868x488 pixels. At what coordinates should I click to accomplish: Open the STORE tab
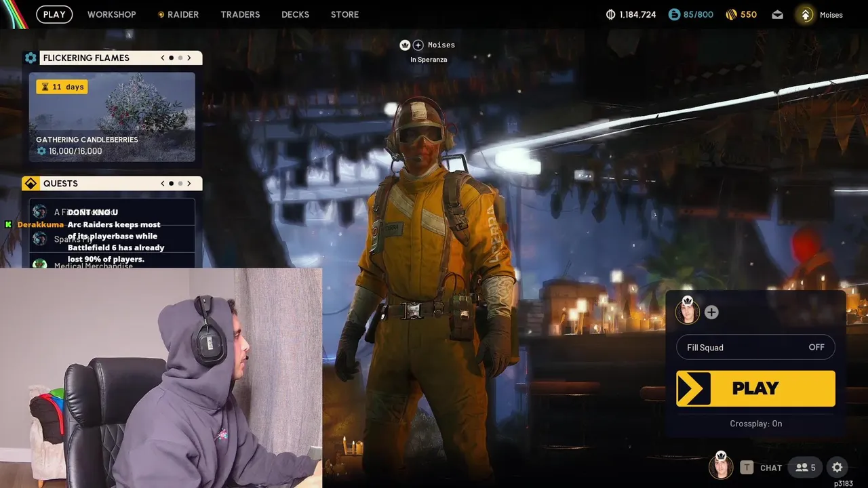click(344, 14)
